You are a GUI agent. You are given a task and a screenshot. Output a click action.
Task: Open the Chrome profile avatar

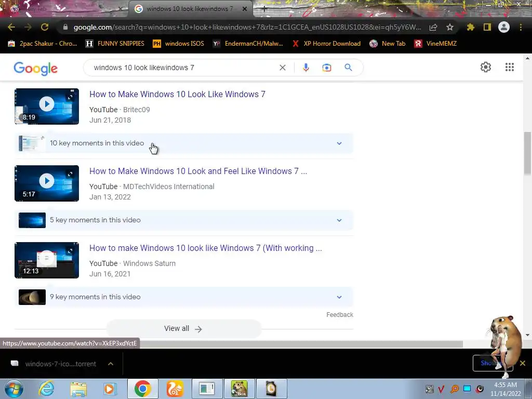(504, 27)
